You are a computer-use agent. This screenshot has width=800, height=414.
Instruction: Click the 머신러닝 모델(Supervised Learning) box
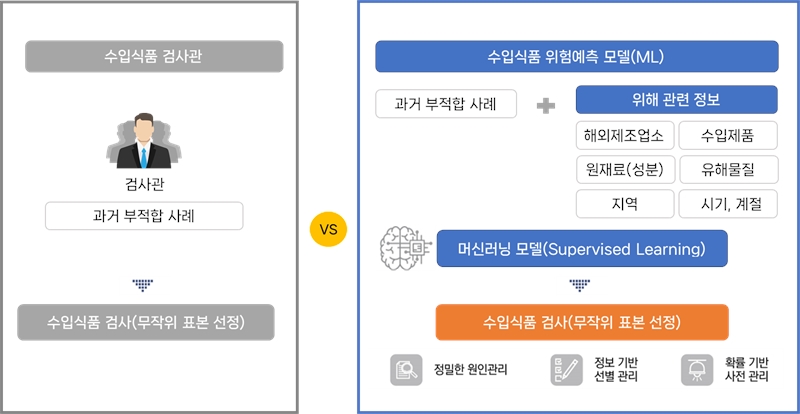click(582, 248)
